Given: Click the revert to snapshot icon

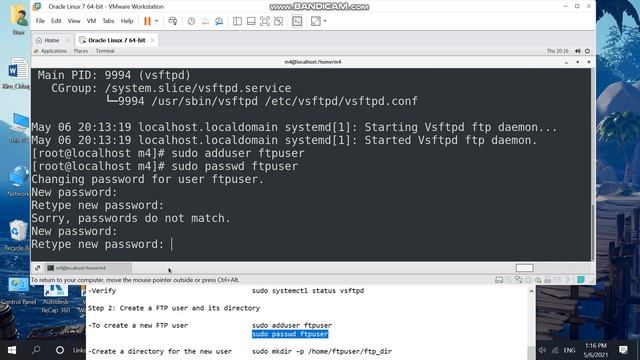Looking at the screenshot, I should [205, 21].
